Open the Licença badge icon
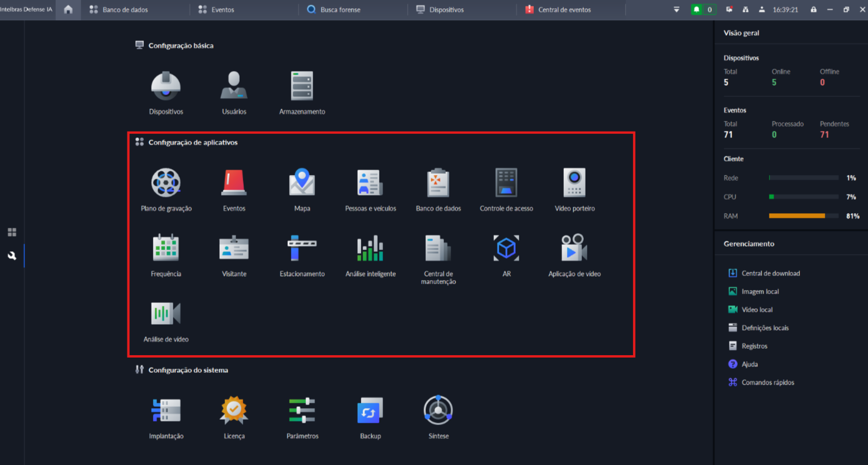Screen dimensions: 868x465 coord(234,410)
